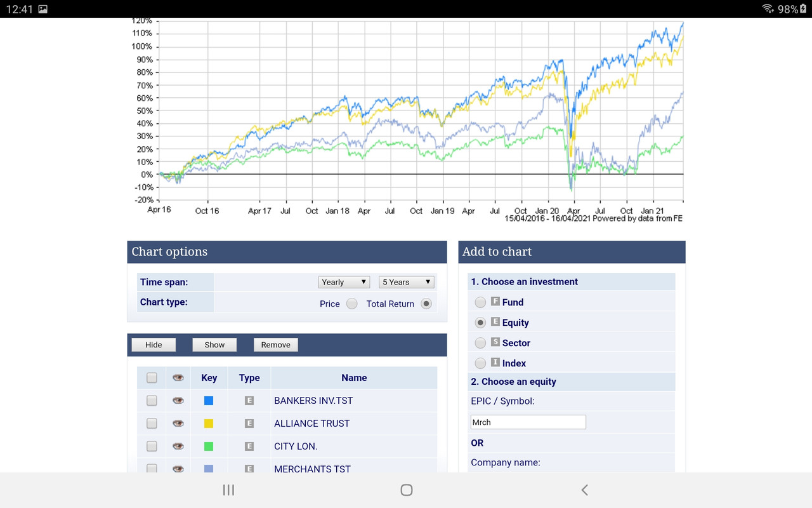Tap the Wi-Fi icon in status bar
The height and width of the screenshot is (508, 812).
coord(768,9)
